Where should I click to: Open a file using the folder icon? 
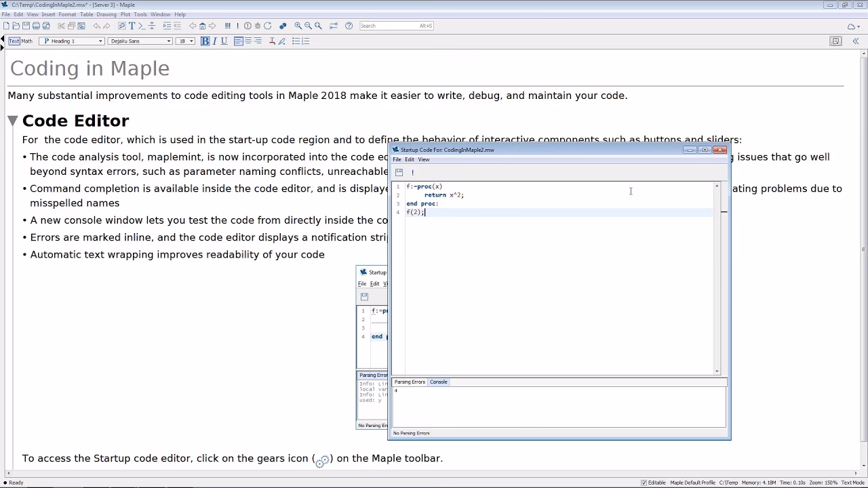(16, 26)
